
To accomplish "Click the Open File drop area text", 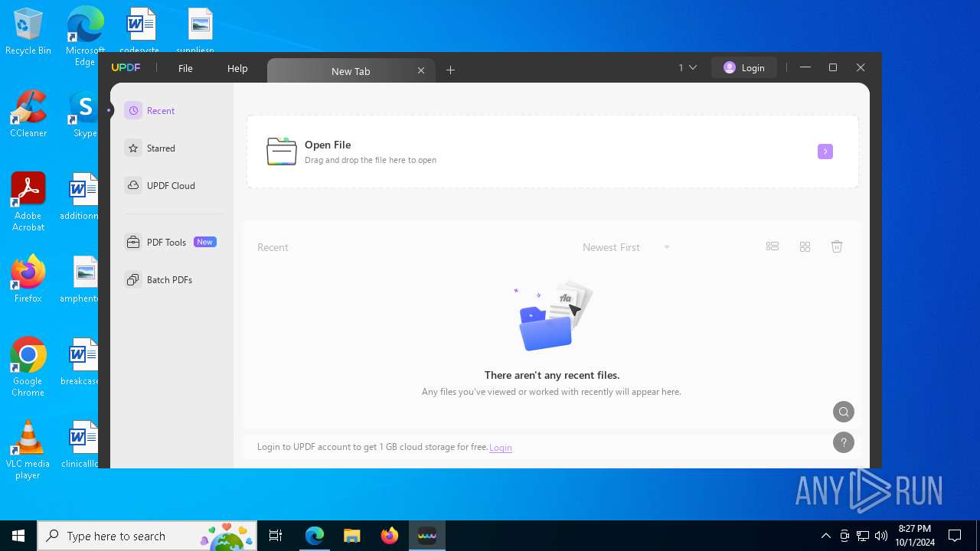I will [x=371, y=152].
